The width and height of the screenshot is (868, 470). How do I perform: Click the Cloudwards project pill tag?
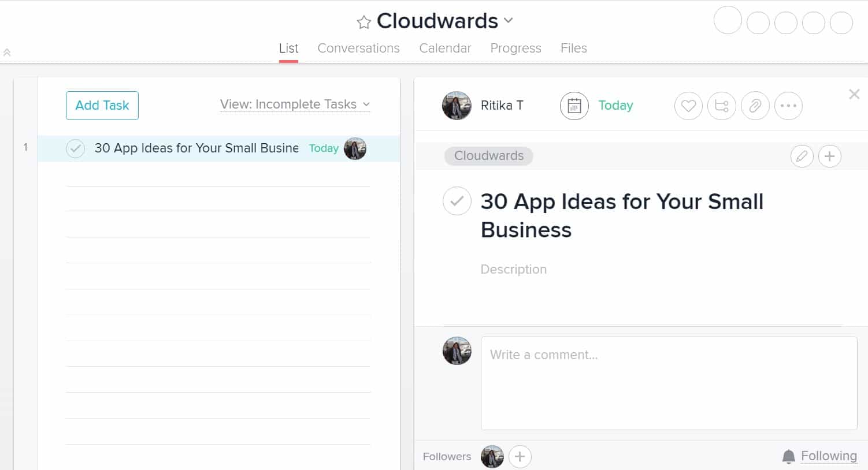click(x=488, y=156)
